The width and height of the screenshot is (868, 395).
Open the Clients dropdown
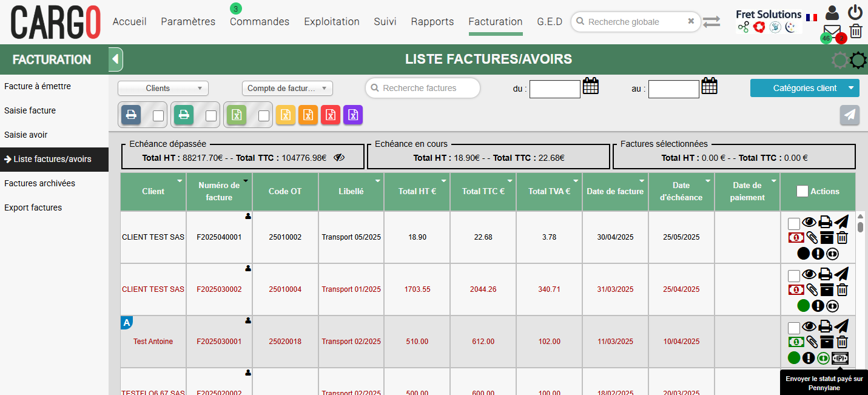163,88
